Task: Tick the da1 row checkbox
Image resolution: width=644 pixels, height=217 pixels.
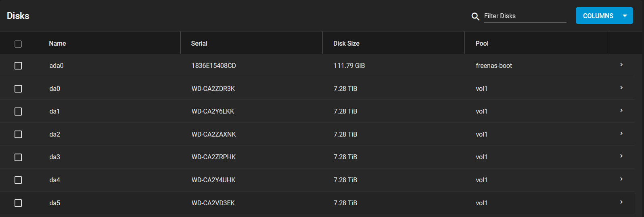Action: (x=18, y=112)
